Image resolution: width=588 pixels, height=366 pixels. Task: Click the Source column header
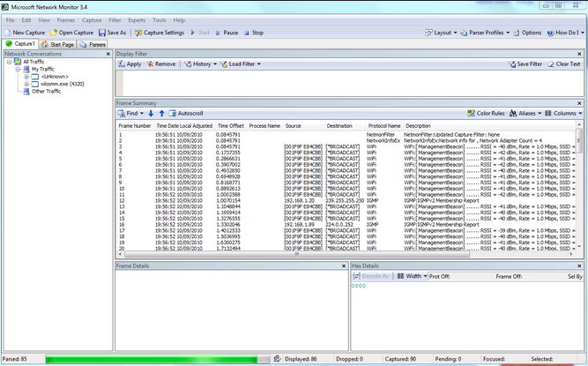point(293,126)
